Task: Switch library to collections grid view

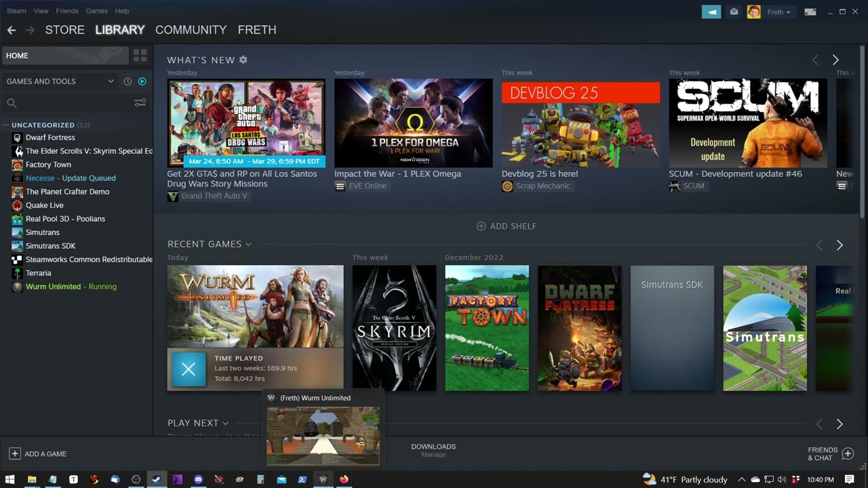Action: [x=140, y=56]
